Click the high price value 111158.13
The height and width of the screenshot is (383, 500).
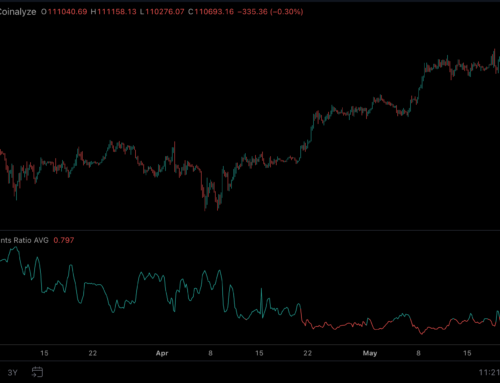(117, 12)
